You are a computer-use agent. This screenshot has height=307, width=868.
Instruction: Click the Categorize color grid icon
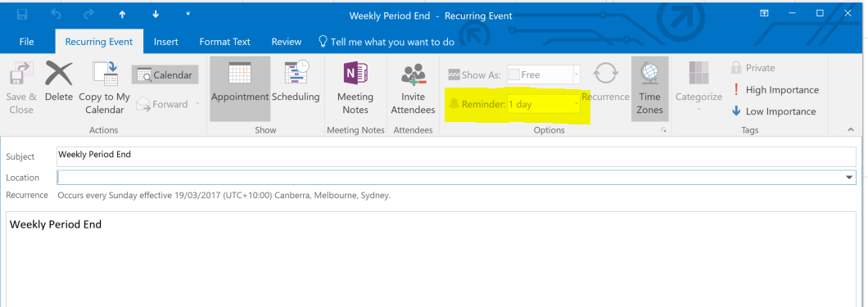(x=698, y=73)
